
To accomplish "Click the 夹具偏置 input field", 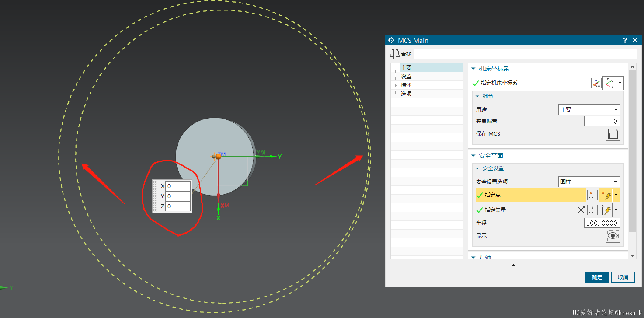I will tap(602, 121).
